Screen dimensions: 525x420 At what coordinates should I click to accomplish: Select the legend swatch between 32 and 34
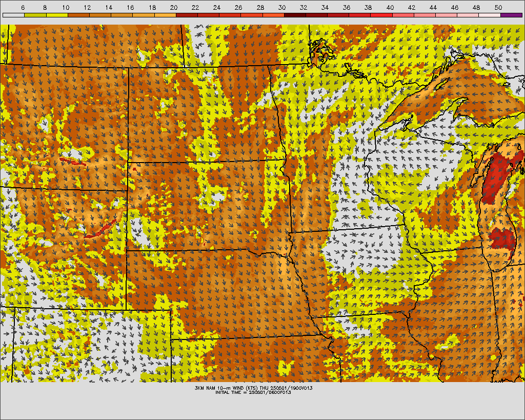317,15
